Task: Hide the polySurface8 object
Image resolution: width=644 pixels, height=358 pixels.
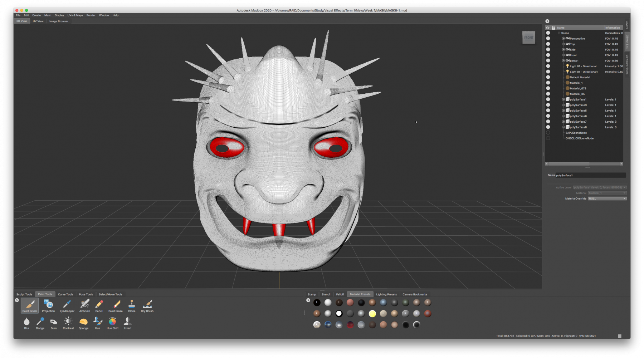Action: coord(548,127)
